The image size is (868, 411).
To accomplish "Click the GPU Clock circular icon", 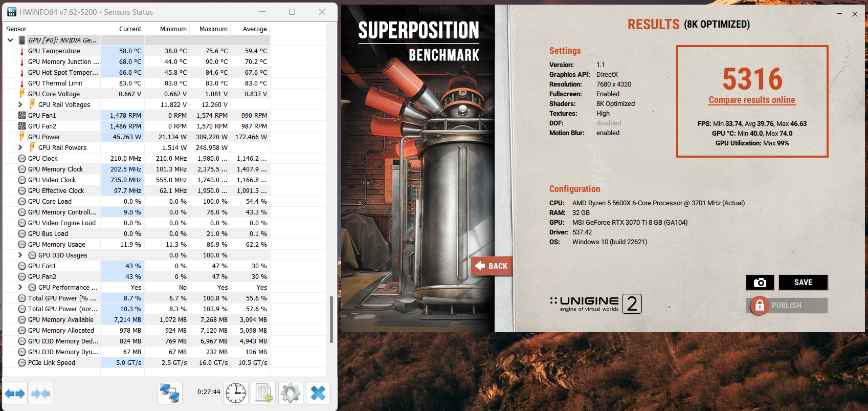I will pyautogui.click(x=21, y=158).
